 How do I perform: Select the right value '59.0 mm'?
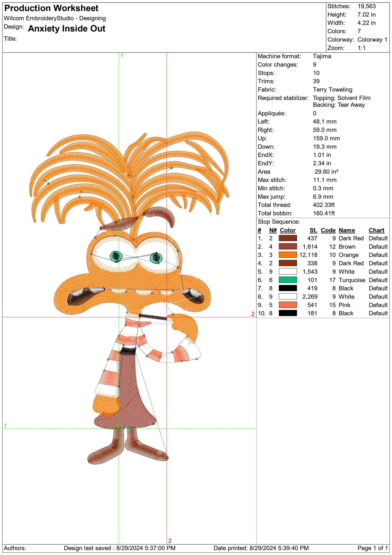pos(325,130)
